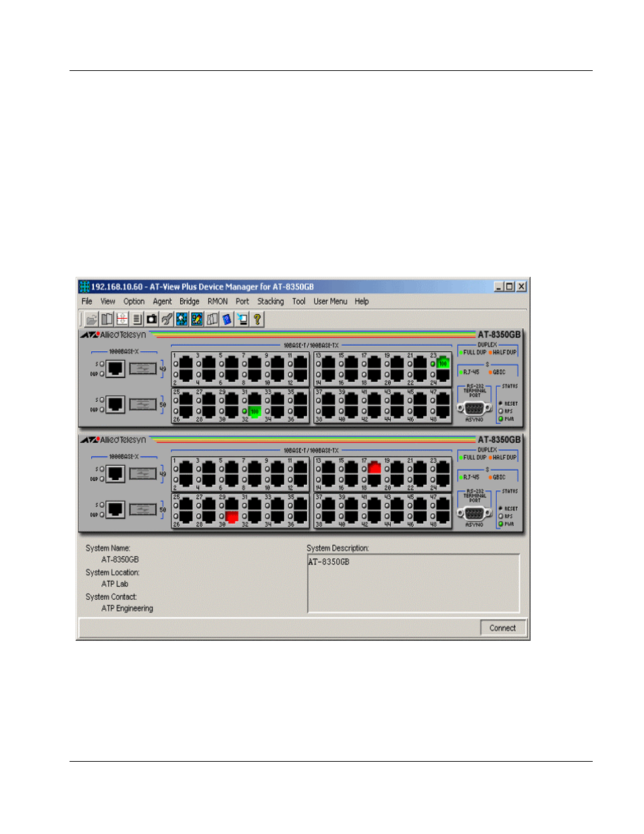Select red port 17 on lower switch

point(374,468)
